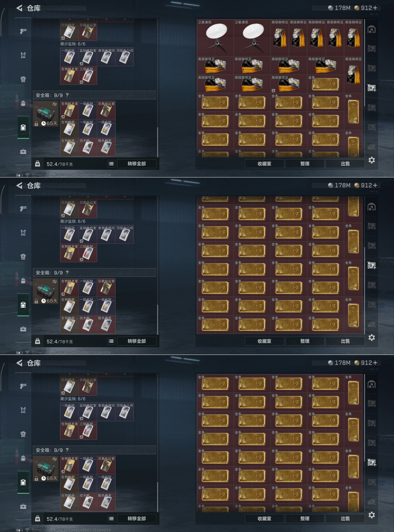Viewport: 394px width, 532px height.
Task: Expand the 安全箱: 9/9 section header in topmost screenshot
Action: click(x=94, y=95)
